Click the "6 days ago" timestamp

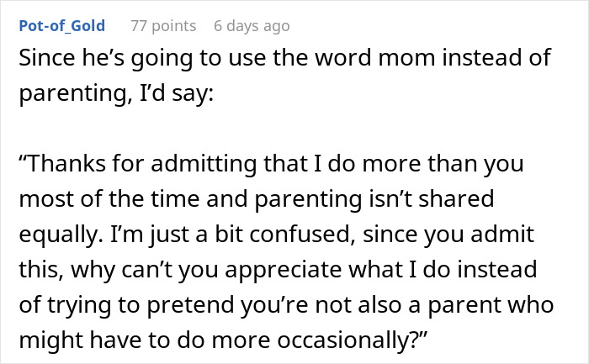(x=252, y=26)
